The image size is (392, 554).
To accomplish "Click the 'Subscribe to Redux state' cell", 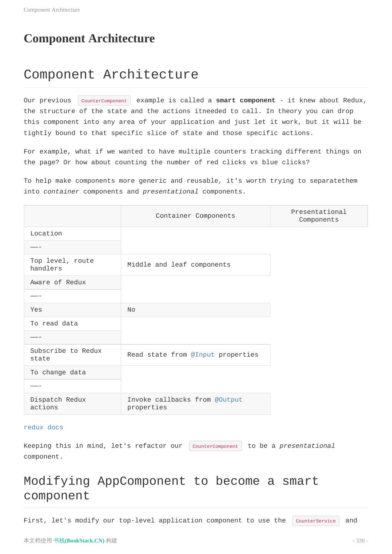I will click(66, 355).
